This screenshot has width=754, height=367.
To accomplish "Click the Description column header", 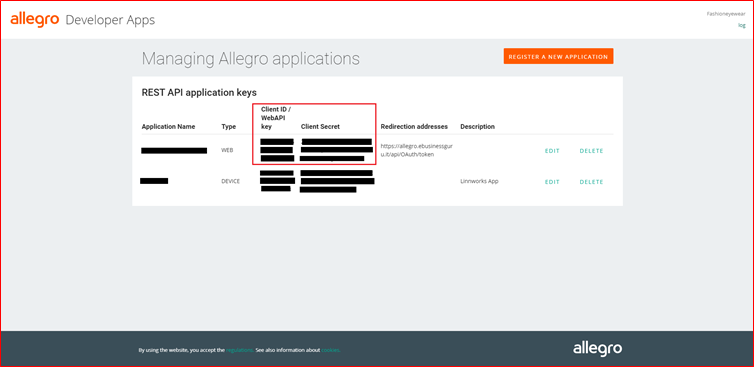I will pyautogui.click(x=478, y=127).
